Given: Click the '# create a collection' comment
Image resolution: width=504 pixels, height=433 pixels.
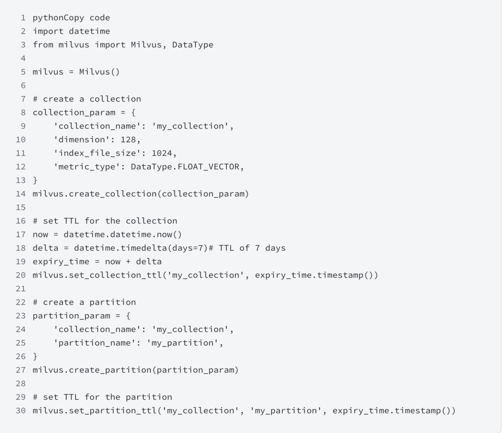Looking at the screenshot, I should (87, 99).
